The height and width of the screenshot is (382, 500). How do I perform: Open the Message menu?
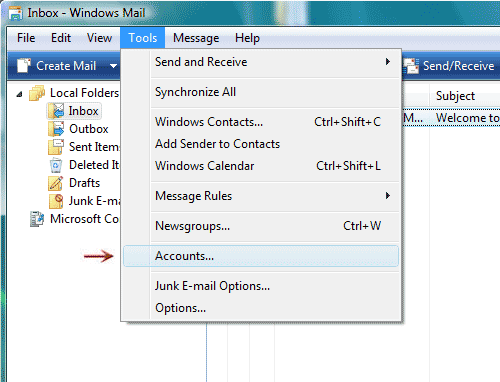click(196, 38)
